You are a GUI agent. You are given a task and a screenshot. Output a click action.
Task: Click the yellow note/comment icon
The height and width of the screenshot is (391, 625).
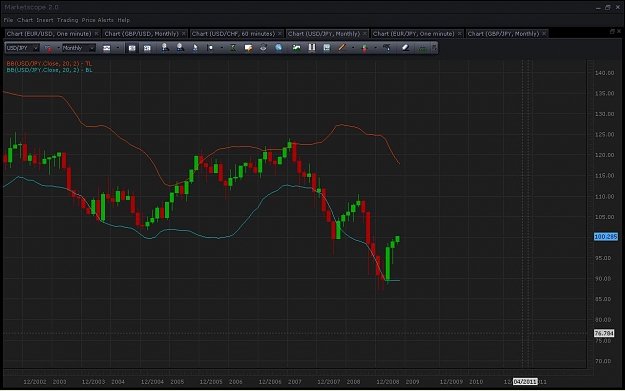click(248, 48)
